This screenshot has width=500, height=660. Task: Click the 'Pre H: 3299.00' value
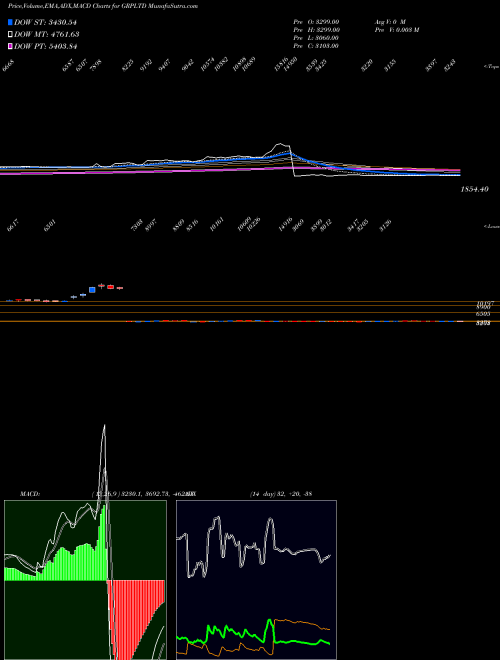pos(316,30)
